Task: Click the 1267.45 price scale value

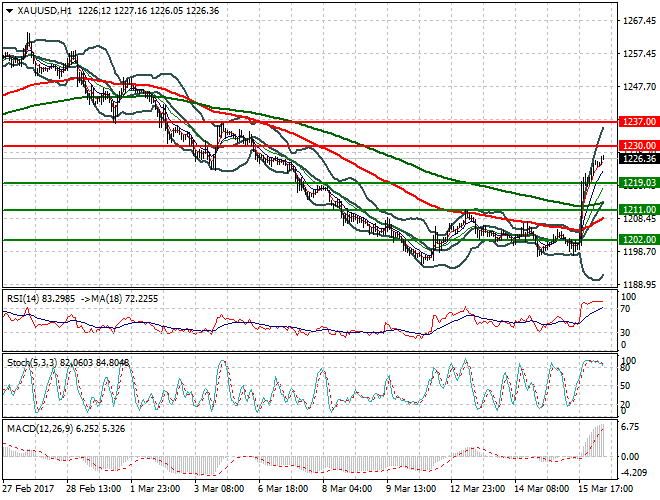Action: tap(636, 20)
